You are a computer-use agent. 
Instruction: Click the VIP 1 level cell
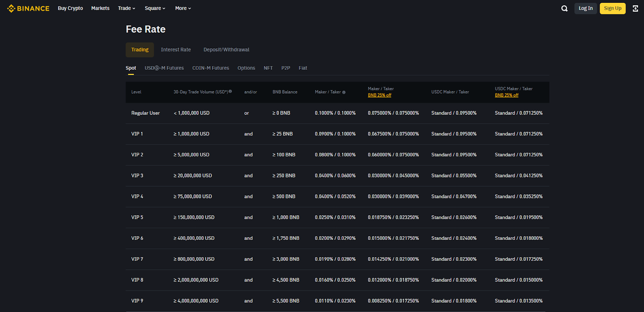[137, 134]
